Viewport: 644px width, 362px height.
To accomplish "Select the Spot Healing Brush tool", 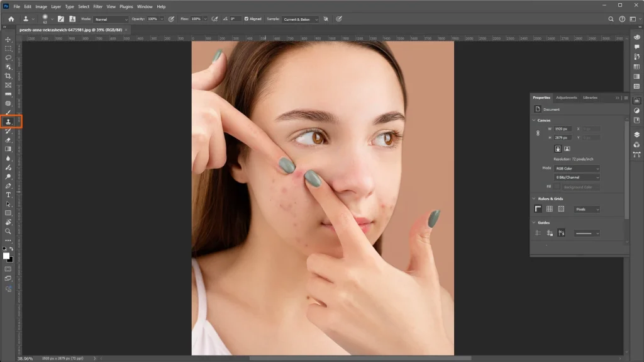I will pos(8,103).
